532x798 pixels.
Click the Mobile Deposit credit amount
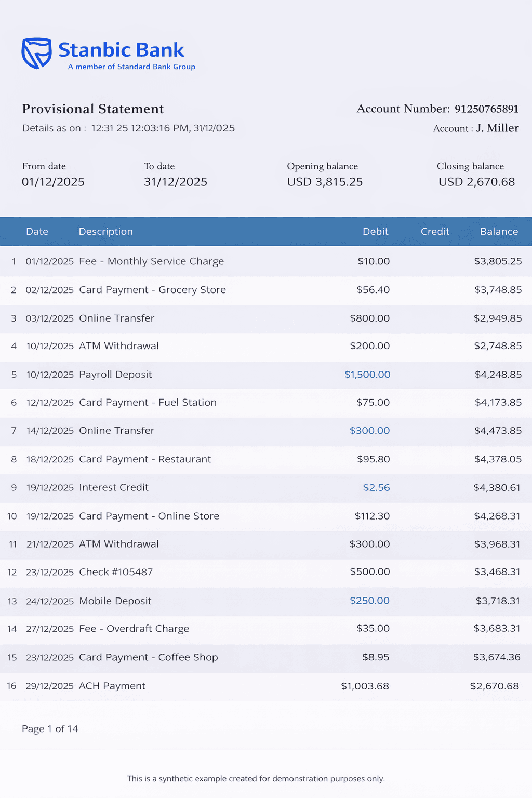point(370,601)
